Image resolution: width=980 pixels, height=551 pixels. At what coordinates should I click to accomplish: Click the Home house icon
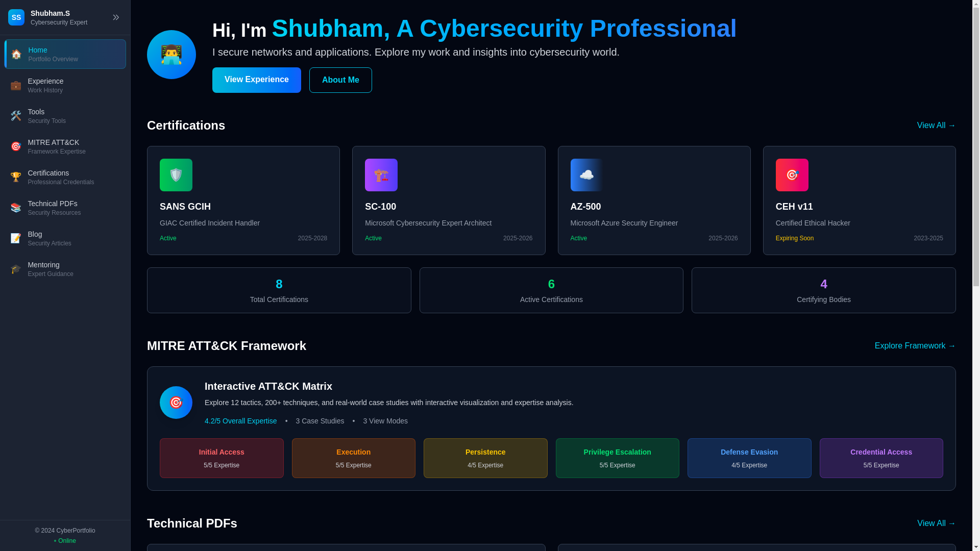tap(16, 54)
